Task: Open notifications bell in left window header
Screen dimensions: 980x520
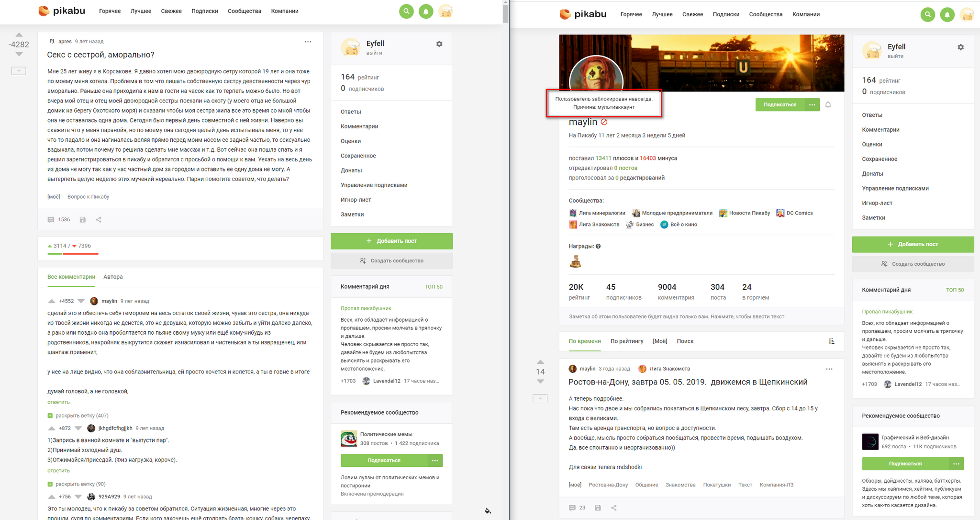Action: click(426, 11)
